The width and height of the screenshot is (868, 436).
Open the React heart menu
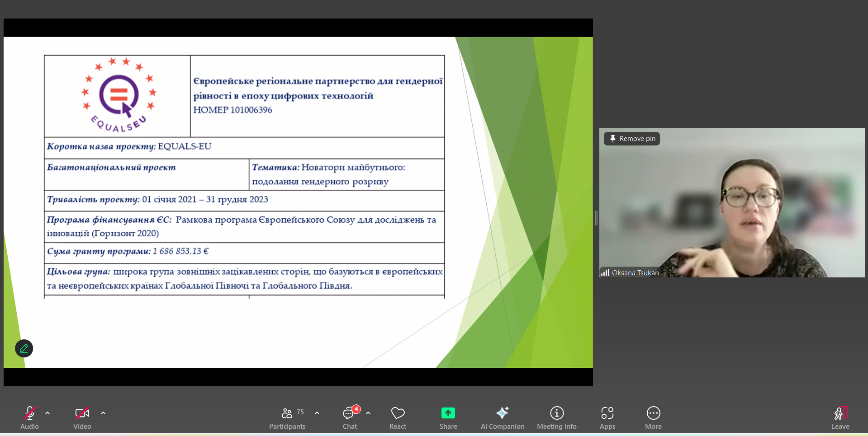pyautogui.click(x=398, y=417)
